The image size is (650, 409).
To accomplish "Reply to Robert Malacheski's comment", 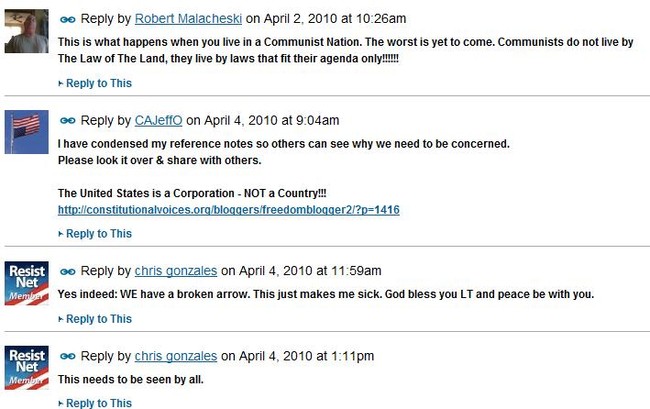I will (x=99, y=83).
